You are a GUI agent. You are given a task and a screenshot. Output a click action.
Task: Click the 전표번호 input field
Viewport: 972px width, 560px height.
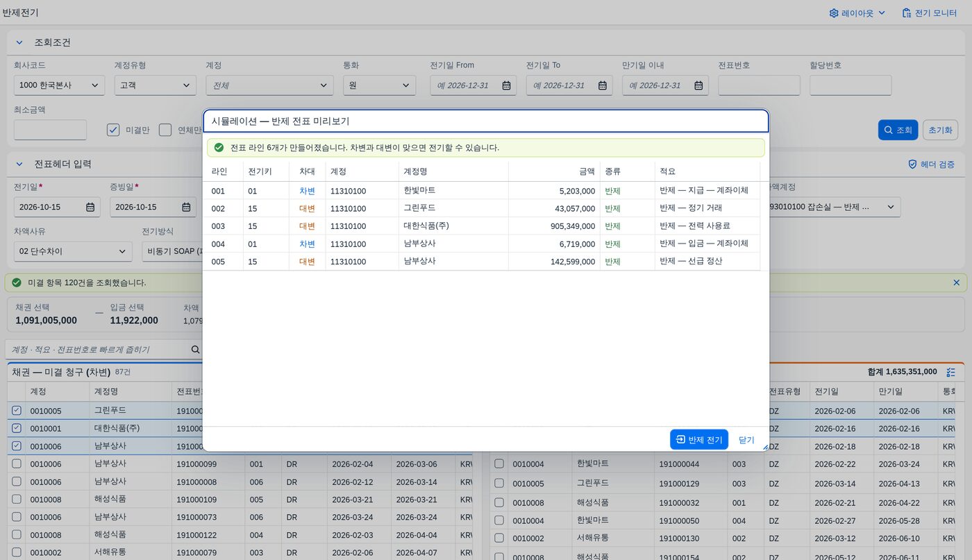pos(759,85)
